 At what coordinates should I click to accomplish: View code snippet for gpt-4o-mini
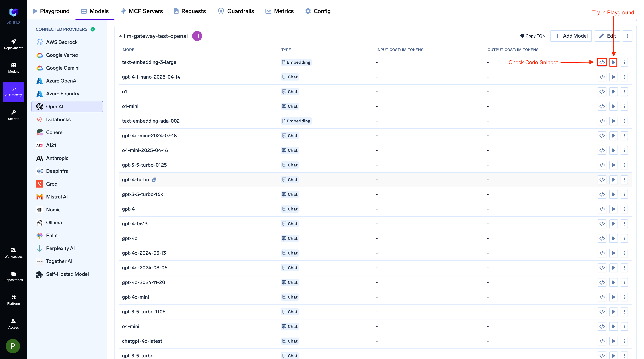point(602,297)
